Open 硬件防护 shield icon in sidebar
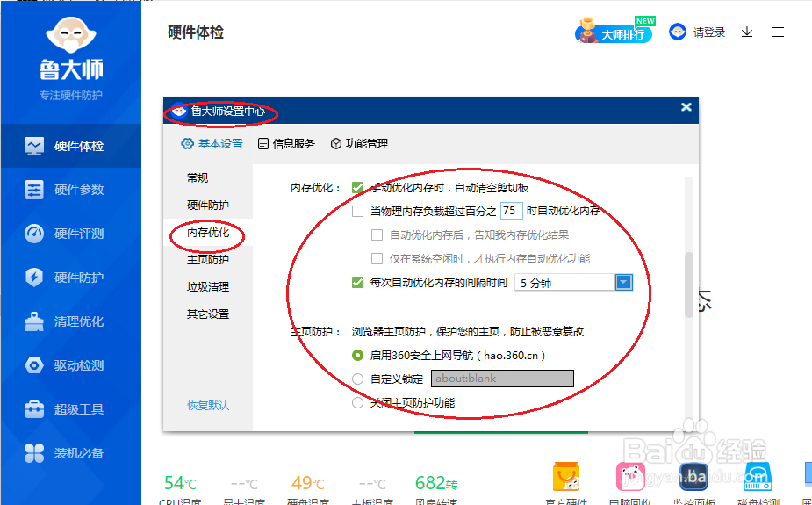 pos(34,278)
